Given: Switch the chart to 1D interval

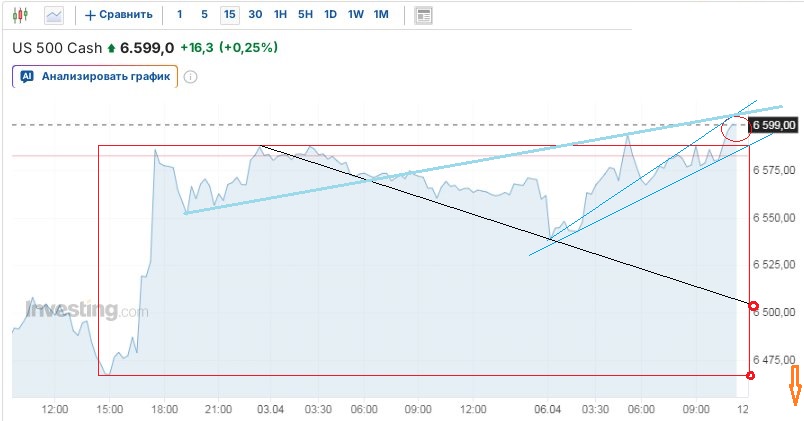Looking at the screenshot, I should point(330,15).
